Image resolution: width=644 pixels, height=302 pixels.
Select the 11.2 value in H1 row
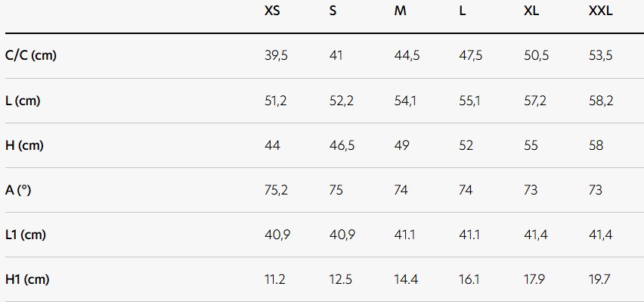click(x=275, y=280)
